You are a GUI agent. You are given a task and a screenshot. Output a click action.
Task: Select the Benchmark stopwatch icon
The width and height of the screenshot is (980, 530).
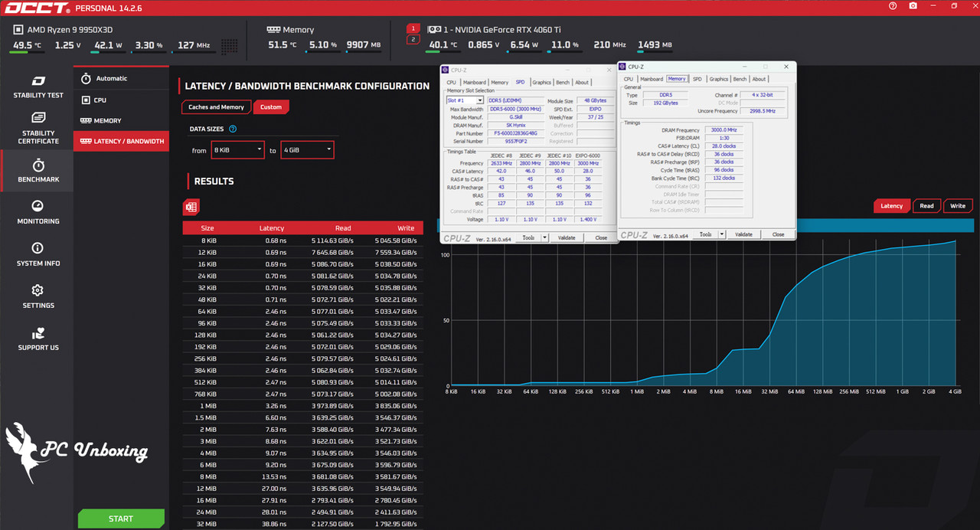pos(38,165)
